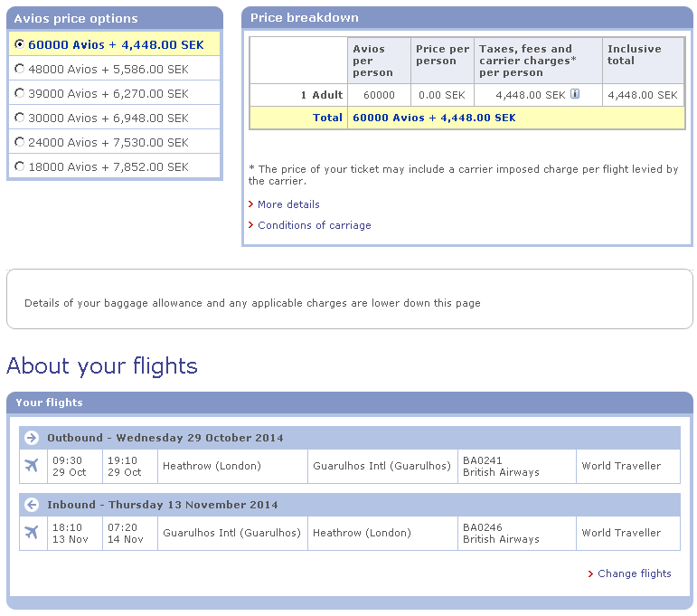Image resolution: width=697 pixels, height=616 pixels.
Task: Choose the 24000 Avios + 7,530.00 SEK option
Action: (x=20, y=142)
